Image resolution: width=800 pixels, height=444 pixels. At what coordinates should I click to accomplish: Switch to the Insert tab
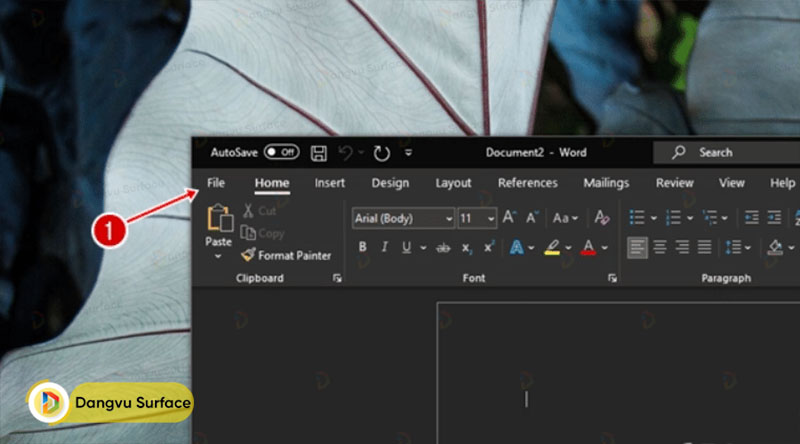click(x=329, y=183)
